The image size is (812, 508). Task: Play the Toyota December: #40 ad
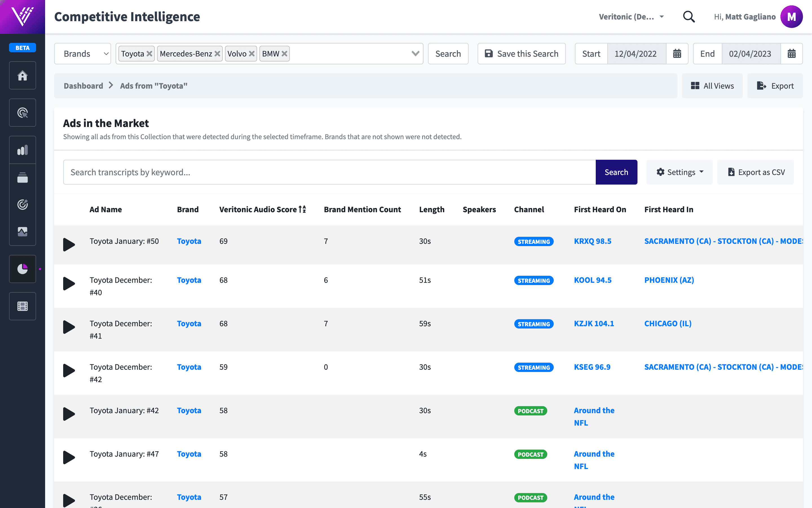69,284
